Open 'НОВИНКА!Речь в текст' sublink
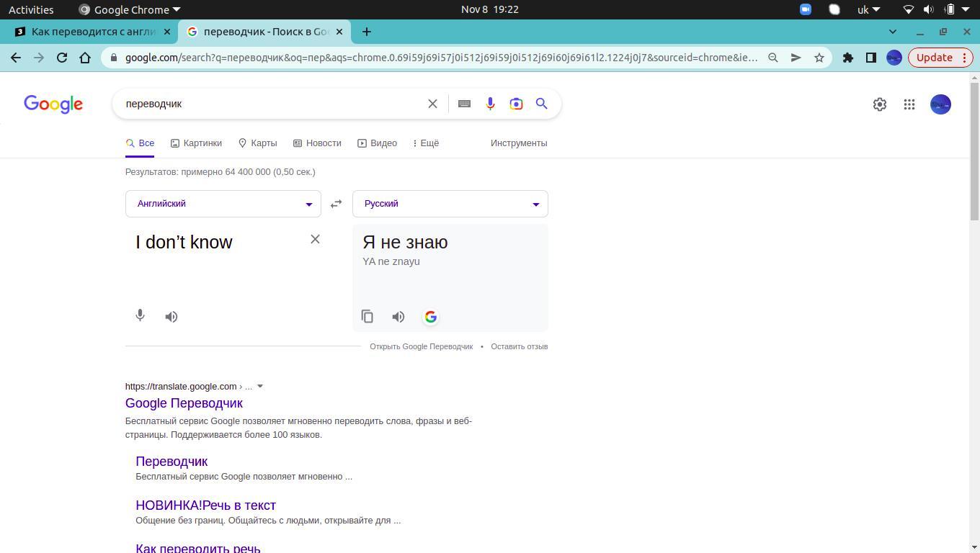Viewport: 980px width, 553px height. pos(206,505)
